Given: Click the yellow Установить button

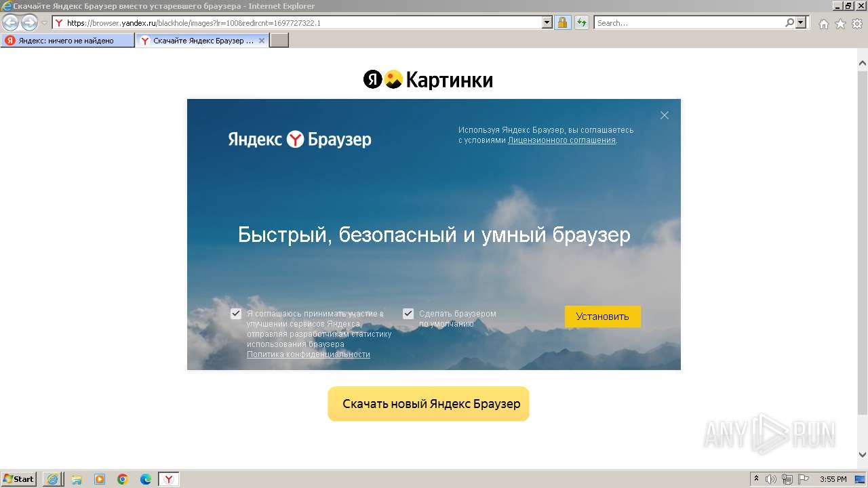Looking at the screenshot, I should pyautogui.click(x=603, y=317).
